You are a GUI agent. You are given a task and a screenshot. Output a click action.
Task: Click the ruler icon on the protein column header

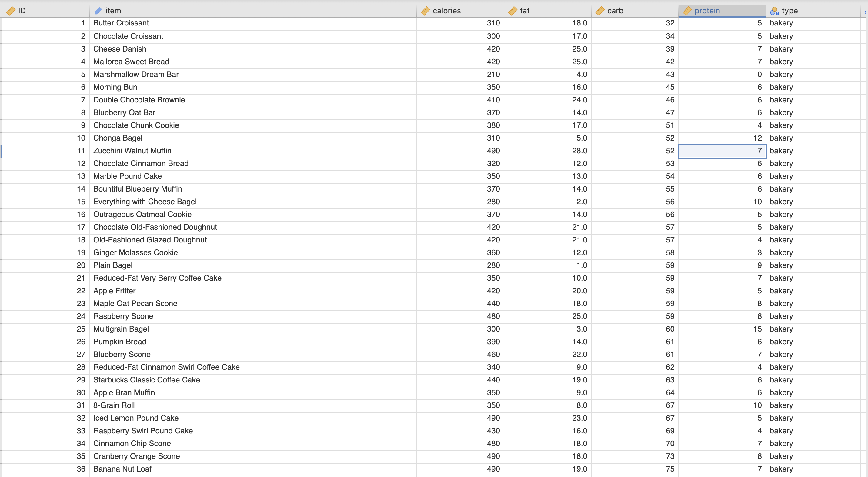tap(687, 10)
